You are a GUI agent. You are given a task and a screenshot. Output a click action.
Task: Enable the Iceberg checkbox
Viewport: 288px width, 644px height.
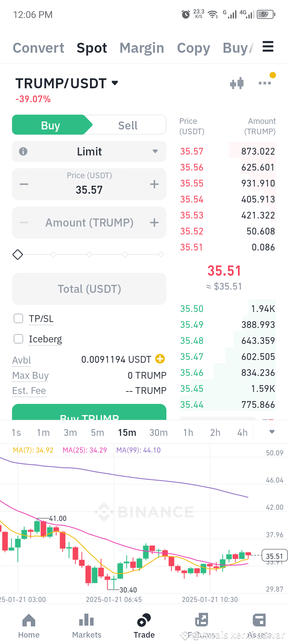(18, 339)
